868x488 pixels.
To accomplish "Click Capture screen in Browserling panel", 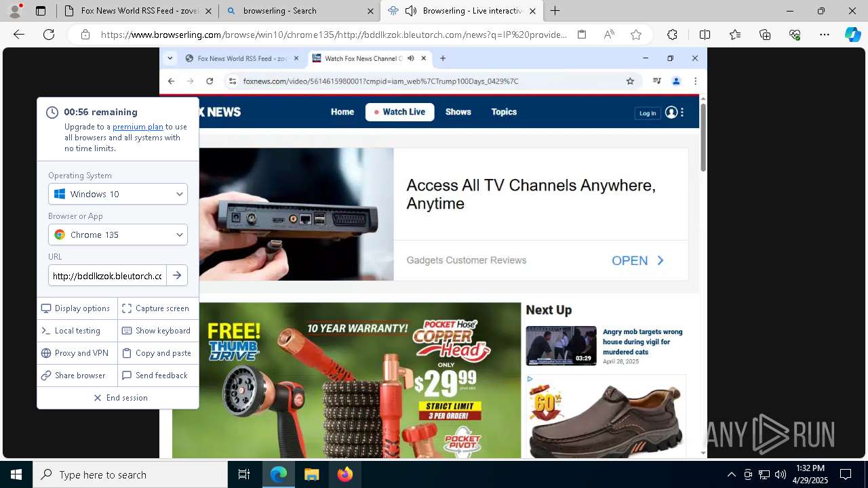I will click(155, 308).
